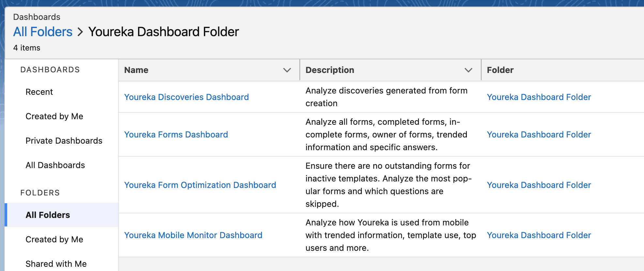Screen dimensions: 644x271
Task: Open Shared with Me folders
Action: (56, 264)
